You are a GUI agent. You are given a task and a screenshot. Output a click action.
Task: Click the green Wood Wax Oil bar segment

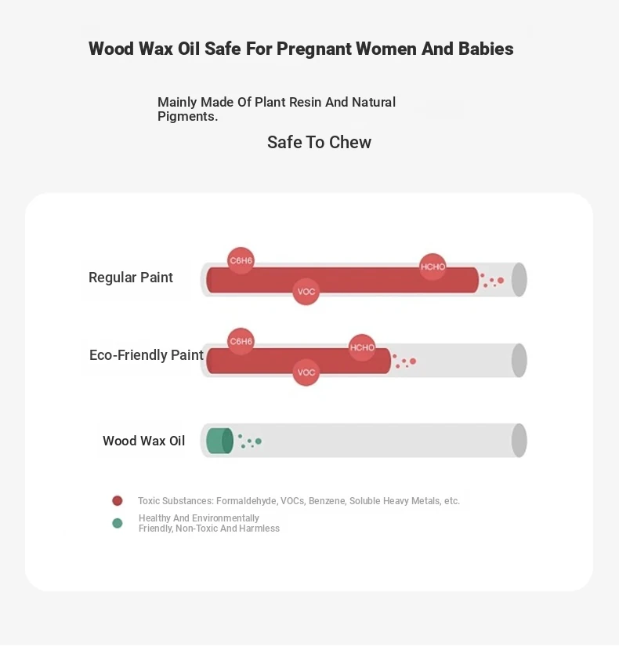click(219, 441)
